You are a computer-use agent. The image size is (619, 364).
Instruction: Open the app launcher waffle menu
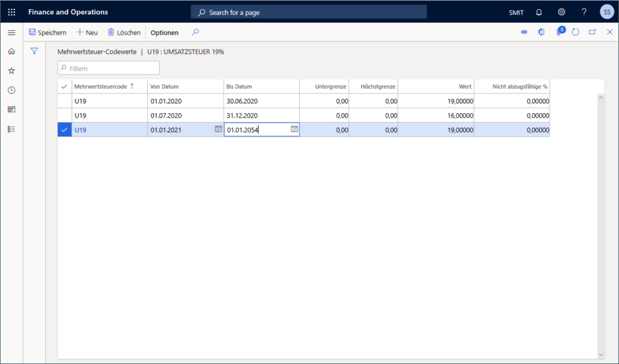11,12
